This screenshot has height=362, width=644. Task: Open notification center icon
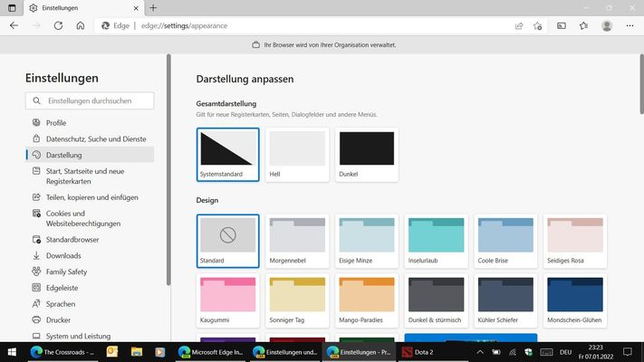628,352
